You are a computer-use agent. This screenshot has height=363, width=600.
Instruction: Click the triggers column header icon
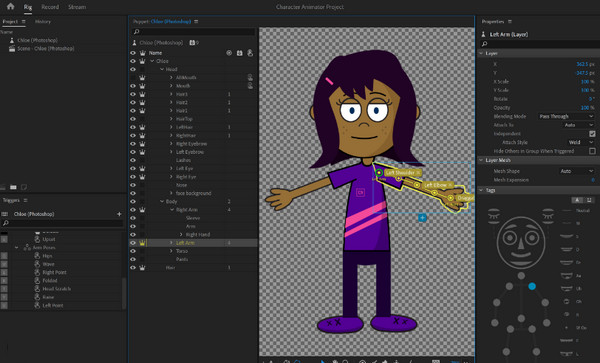[250, 53]
